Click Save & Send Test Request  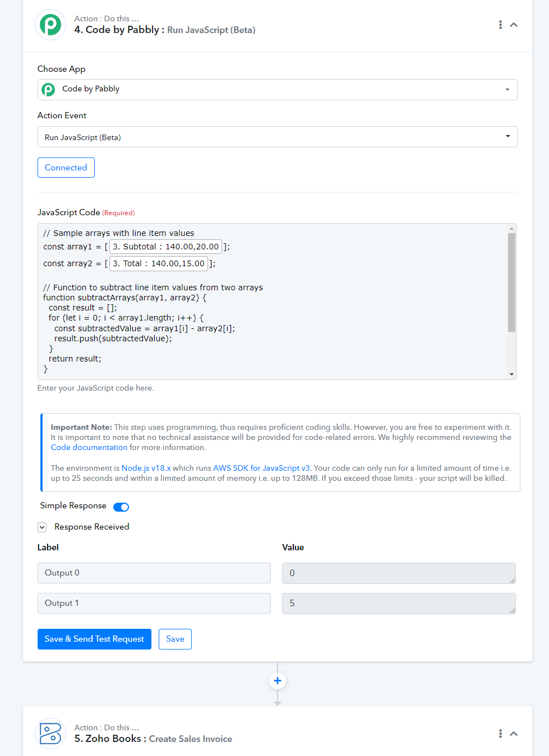click(x=94, y=639)
